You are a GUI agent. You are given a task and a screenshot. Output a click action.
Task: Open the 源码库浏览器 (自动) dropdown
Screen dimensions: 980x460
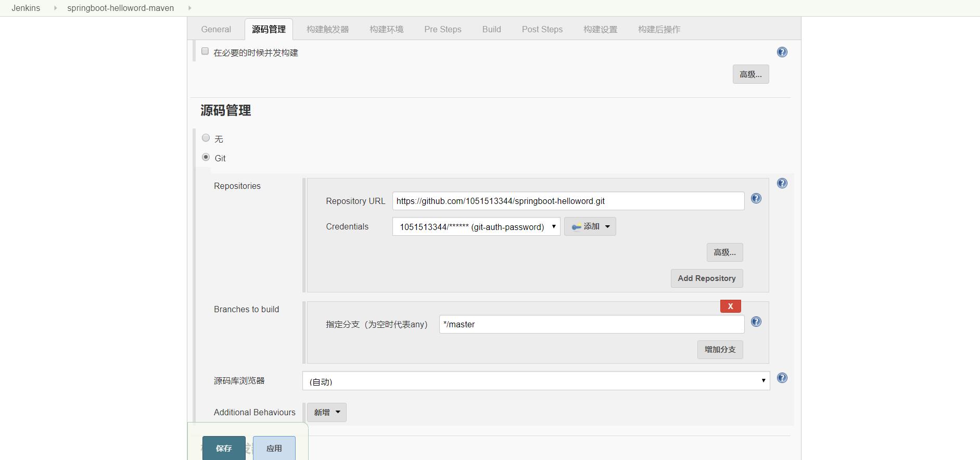(x=536, y=381)
